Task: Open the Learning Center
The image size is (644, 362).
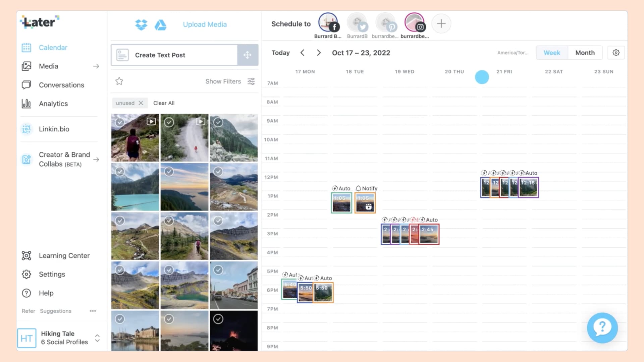Action: coord(64,255)
